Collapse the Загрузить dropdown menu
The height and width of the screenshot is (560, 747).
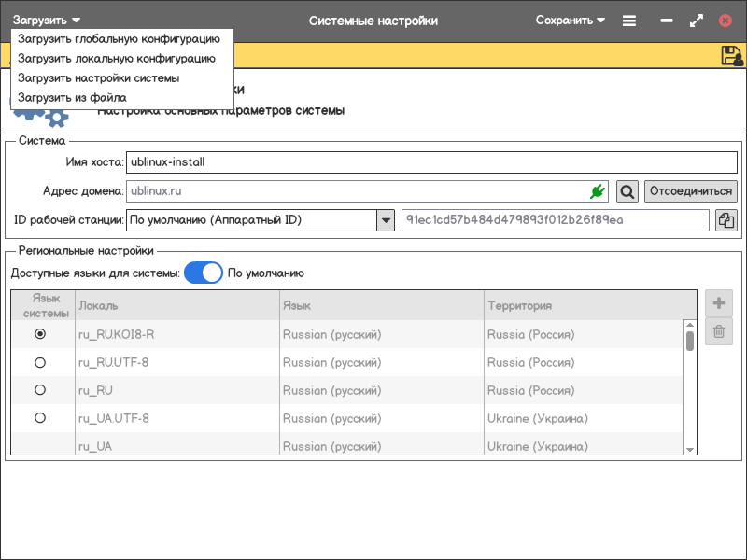(47, 21)
